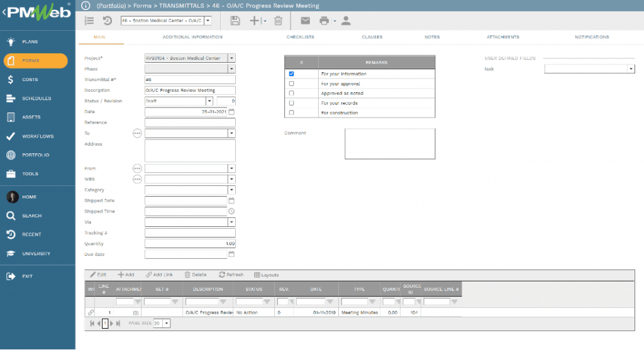Viewport: 644px width, 350px height.
Task: Open the Workflows sidebar section
Action: coord(30,136)
